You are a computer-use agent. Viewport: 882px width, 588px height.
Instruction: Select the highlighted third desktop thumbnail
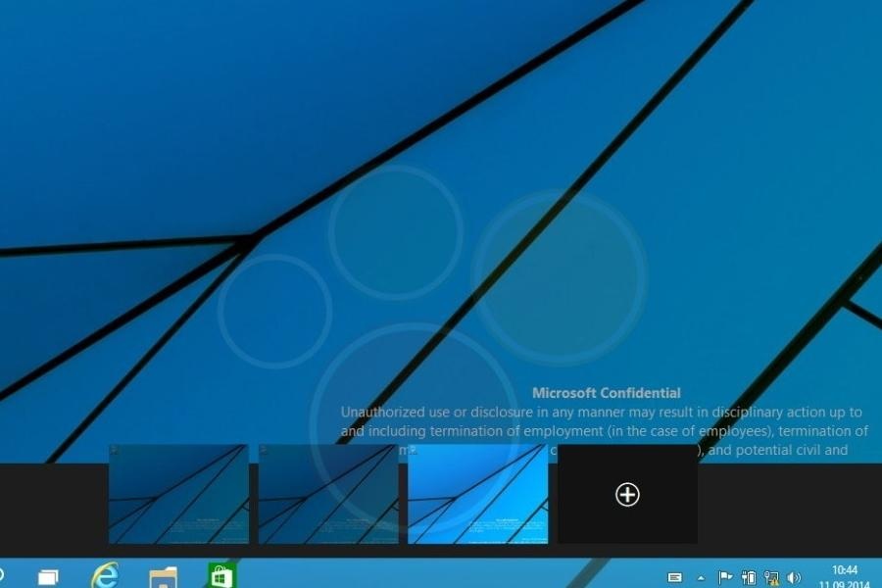pyautogui.click(x=477, y=494)
